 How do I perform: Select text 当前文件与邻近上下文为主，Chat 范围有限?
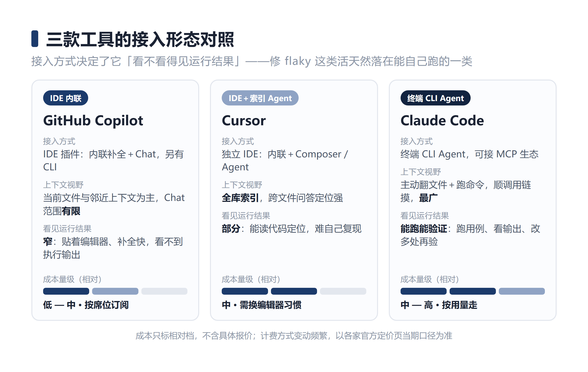coord(114,204)
